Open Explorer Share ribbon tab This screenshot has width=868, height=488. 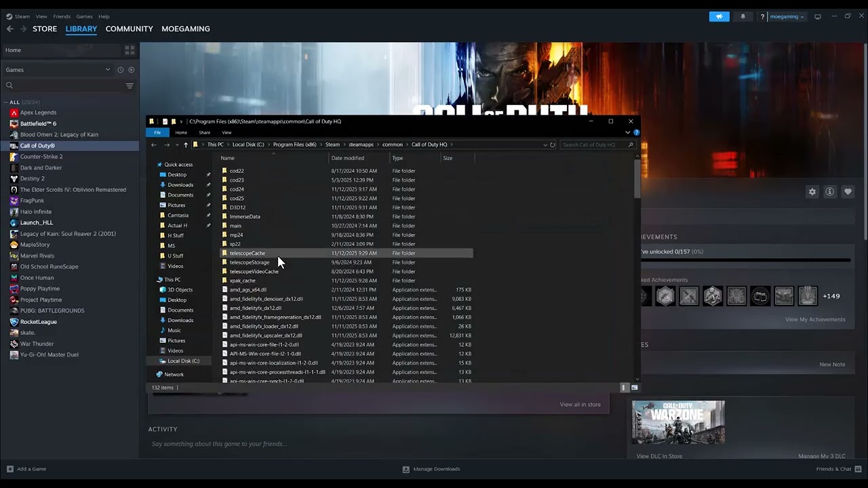coord(204,133)
